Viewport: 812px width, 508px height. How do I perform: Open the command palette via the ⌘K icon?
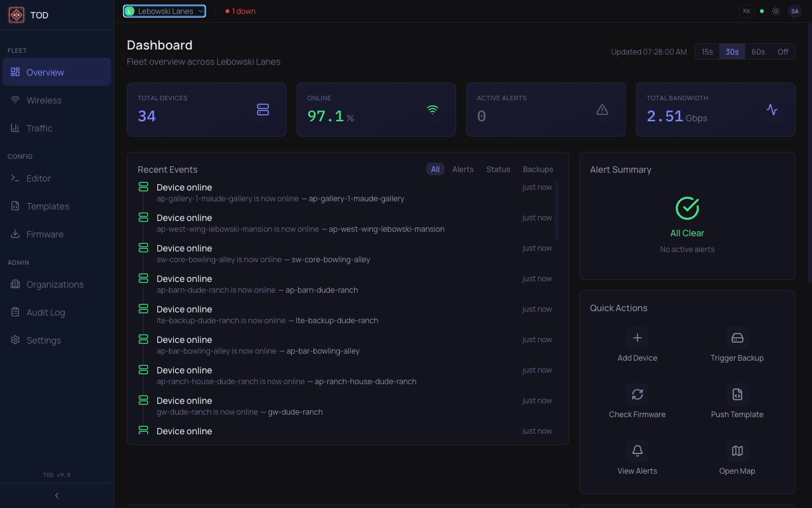point(746,11)
